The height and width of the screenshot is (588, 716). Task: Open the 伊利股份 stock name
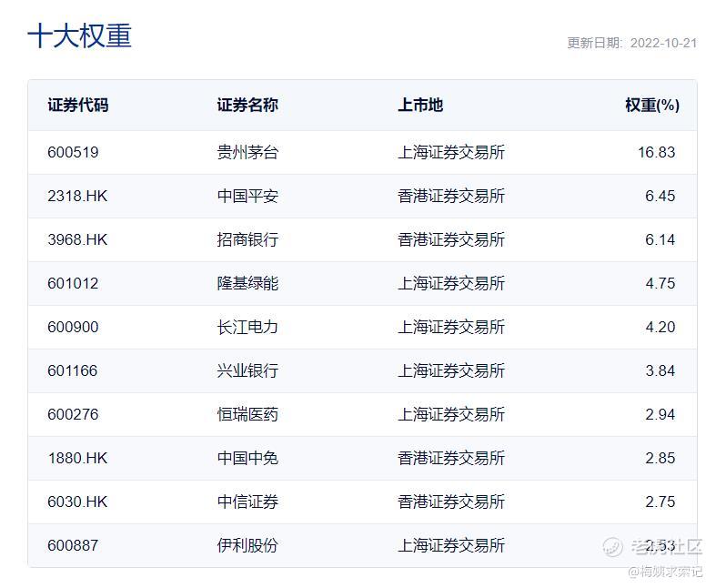coord(247,545)
